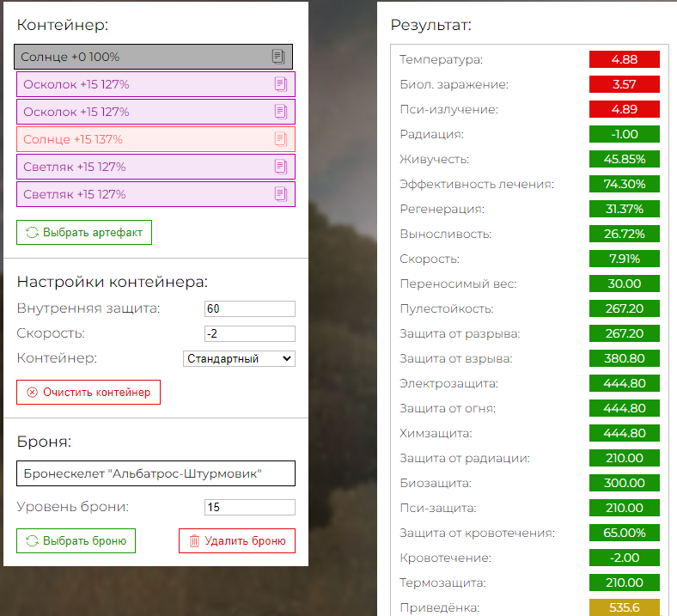The image size is (677, 616).
Task: Click the Бронескелет "Альбатрос-Штурмовик" armor field
Action: pos(156,473)
